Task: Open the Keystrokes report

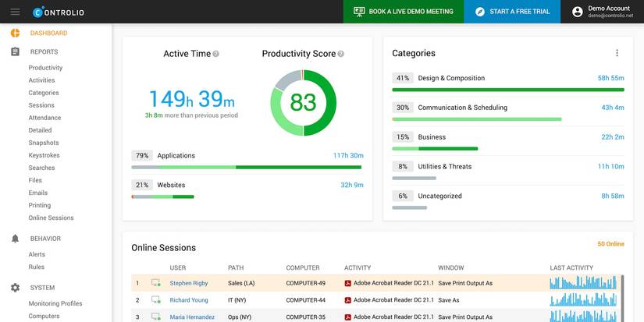Action: 44,155
